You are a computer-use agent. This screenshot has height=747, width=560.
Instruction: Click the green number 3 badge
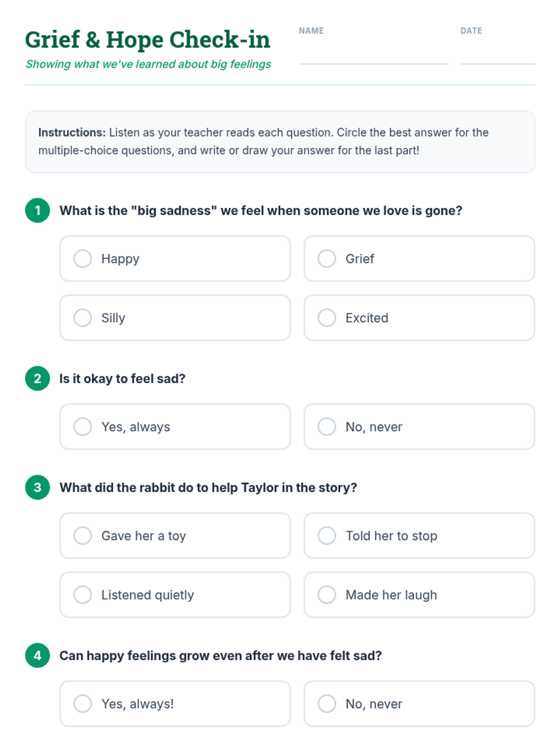38,487
